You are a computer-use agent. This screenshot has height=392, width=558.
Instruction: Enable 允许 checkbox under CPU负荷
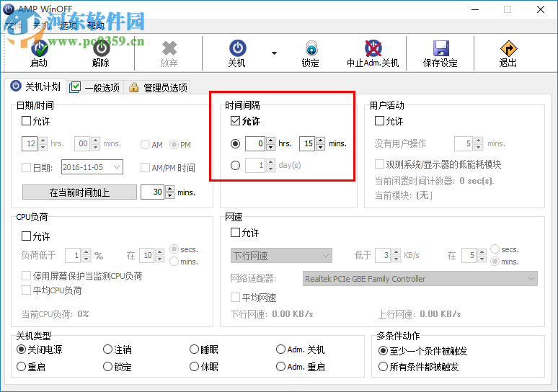click(26, 236)
